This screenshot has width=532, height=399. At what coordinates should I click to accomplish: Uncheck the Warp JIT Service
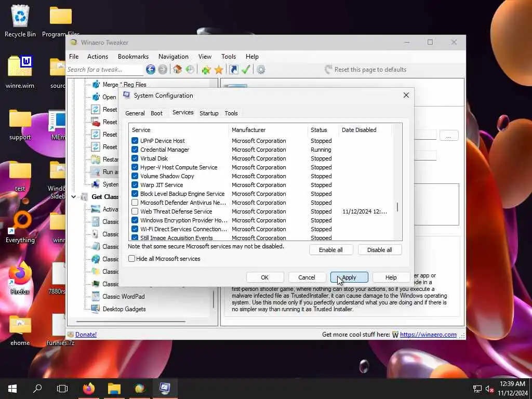click(x=135, y=185)
